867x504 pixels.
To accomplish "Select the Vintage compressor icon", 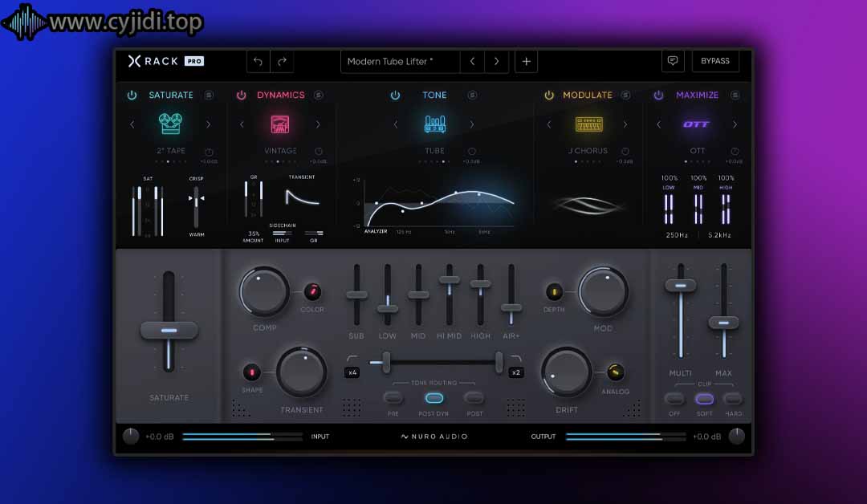I will coord(280,124).
